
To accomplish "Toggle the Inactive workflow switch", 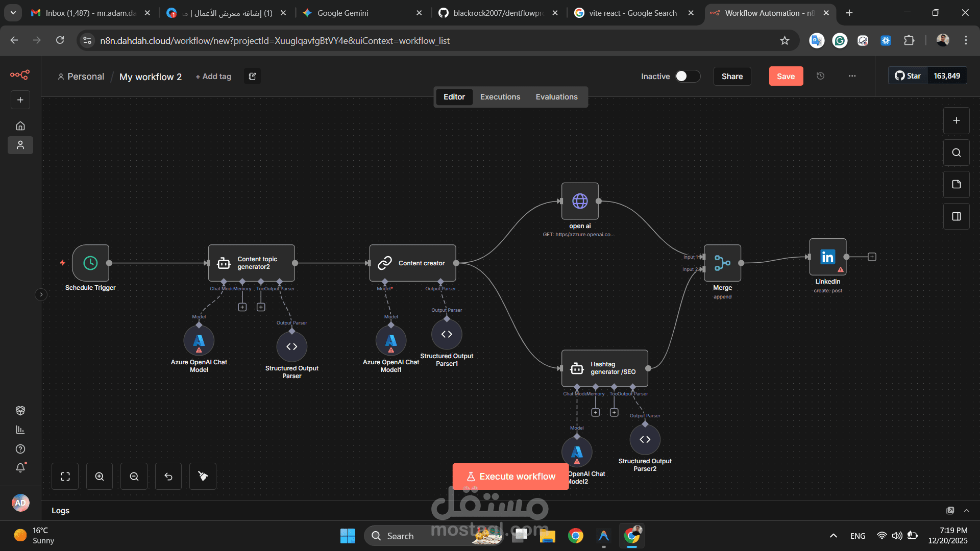I will click(x=687, y=76).
